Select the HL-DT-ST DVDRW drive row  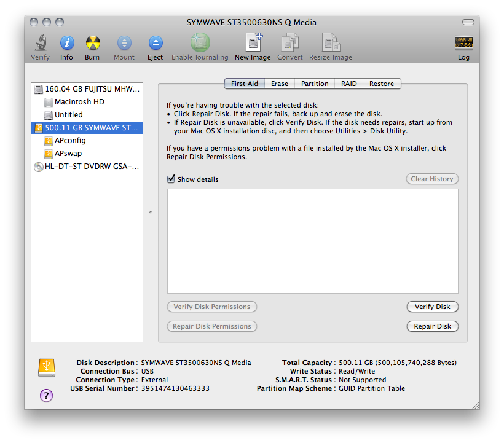(87, 167)
